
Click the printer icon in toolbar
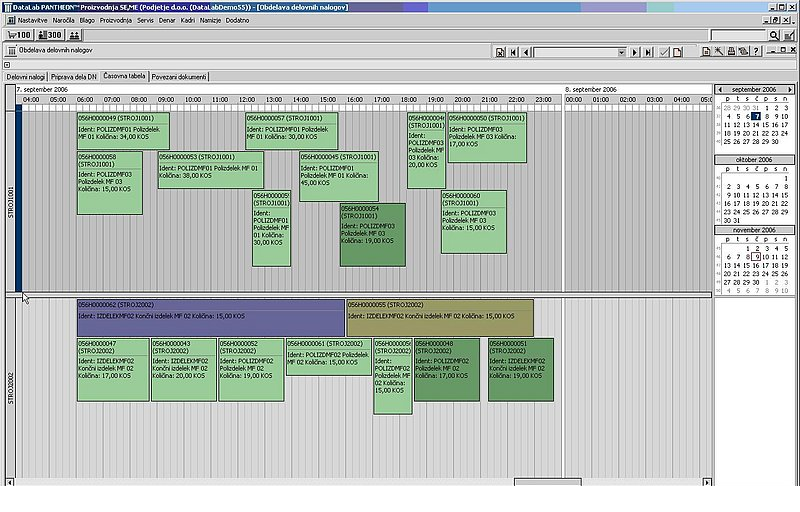(x=731, y=52)
